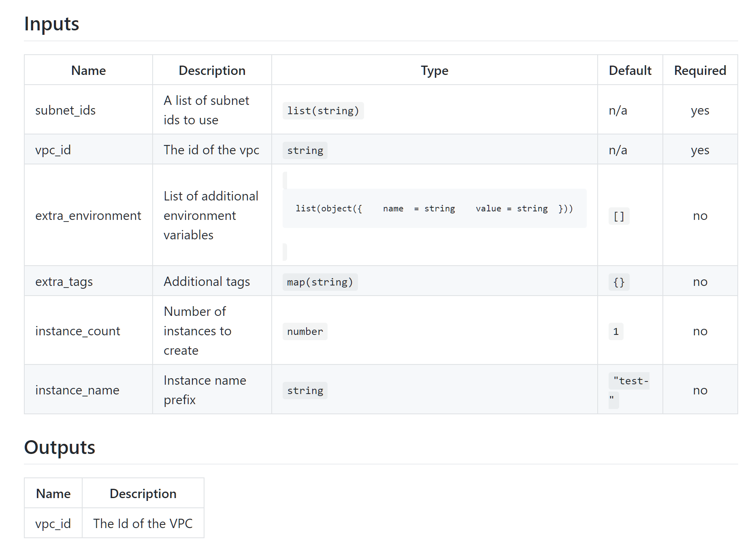Select the instance_count variable name
Image resolution: width=756 pixels, height=556 pixels.
pyautogui.click(x=77, y=331)
